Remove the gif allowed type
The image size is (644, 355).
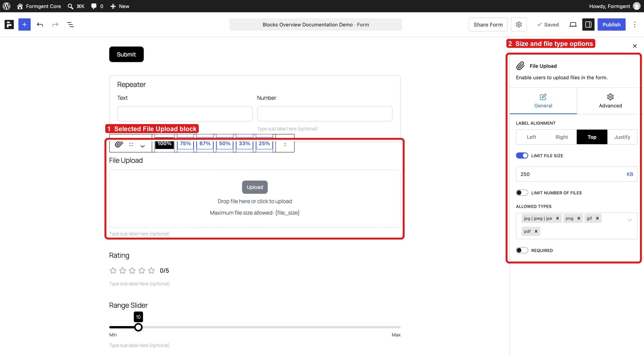(597, 218)
